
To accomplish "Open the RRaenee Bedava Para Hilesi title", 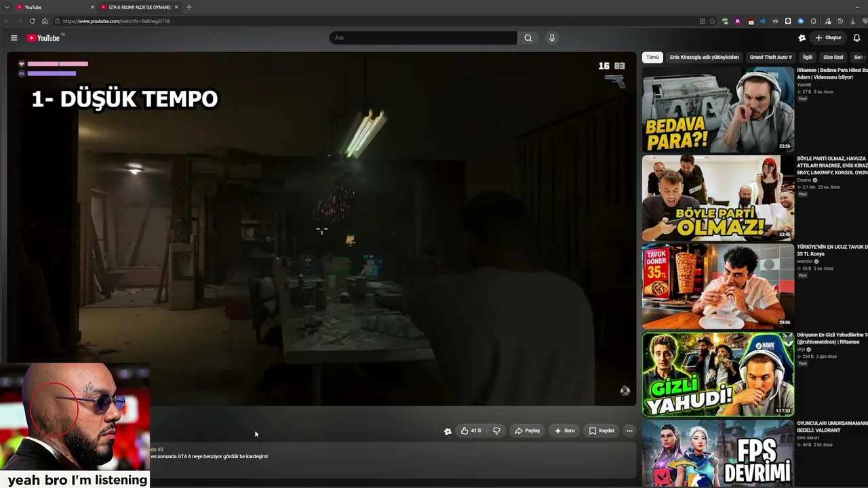I will point(832,74).
